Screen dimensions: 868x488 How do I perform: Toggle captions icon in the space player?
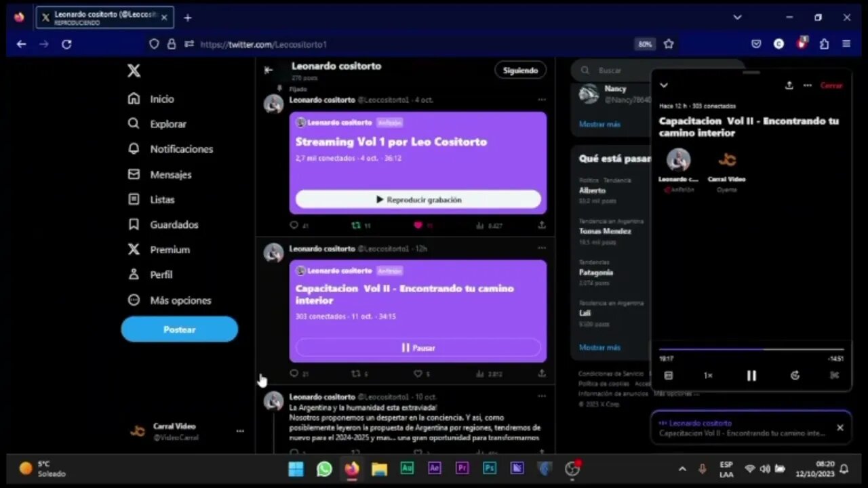pyautogui.click(x=669, y=375)
